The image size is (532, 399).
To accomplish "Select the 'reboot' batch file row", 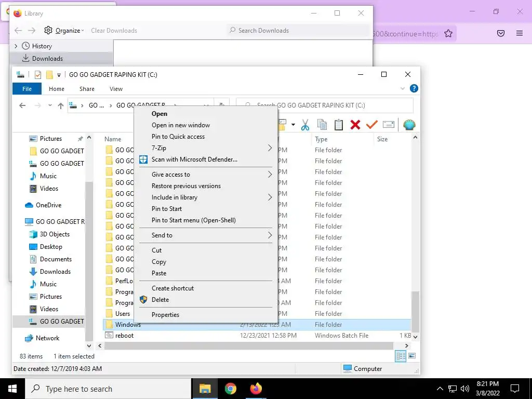I will pos(257,336).
